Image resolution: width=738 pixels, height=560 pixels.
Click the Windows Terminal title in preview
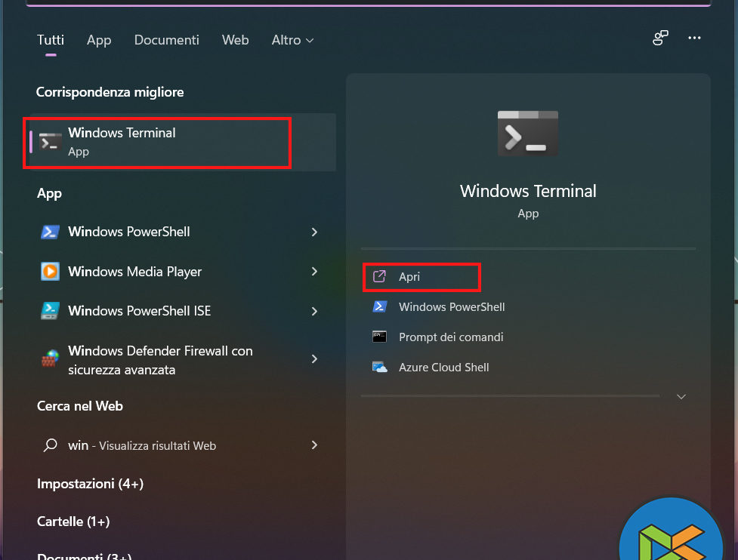click(x=528, y=191)
